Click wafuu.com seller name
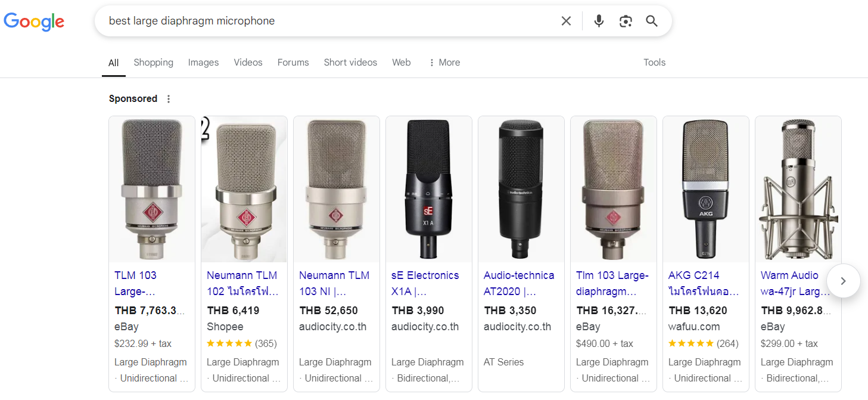The height and width of the screenshot is (400, 868). tap(694, 327)
